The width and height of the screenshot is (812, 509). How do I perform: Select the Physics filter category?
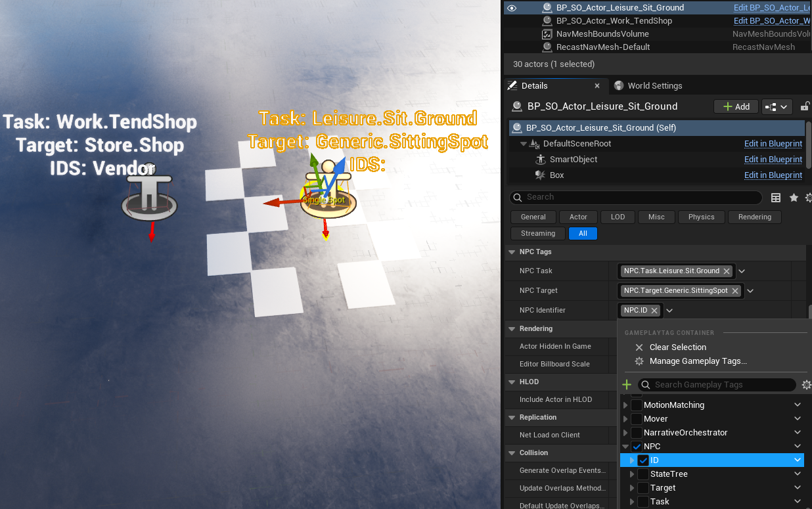click(701, 217)
